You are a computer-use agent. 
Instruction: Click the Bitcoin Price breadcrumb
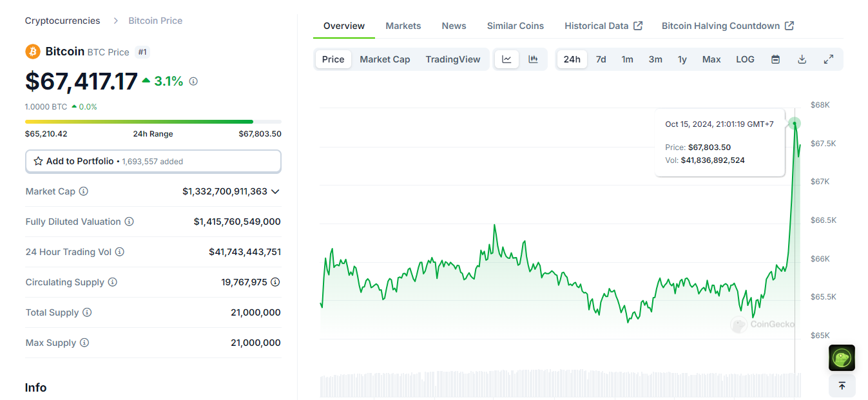click(x=155, y=21)
